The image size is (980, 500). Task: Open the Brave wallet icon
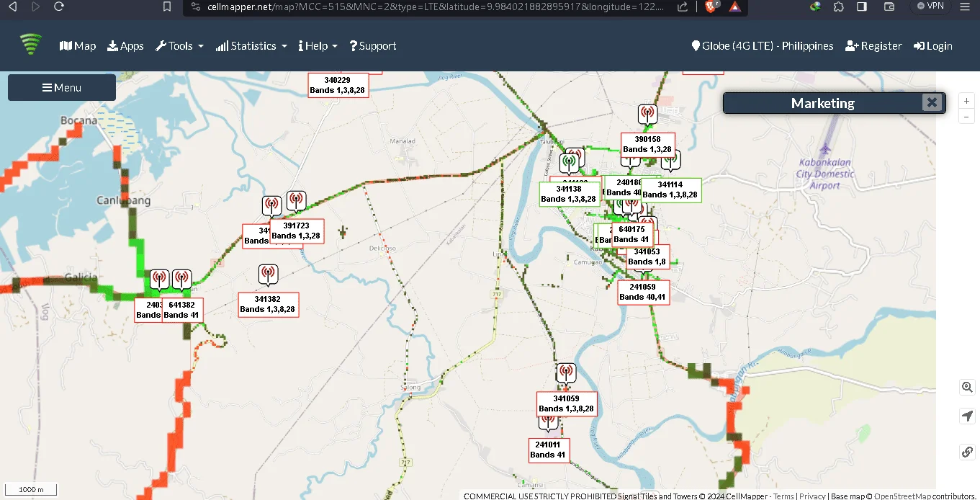tap(889, 6)
